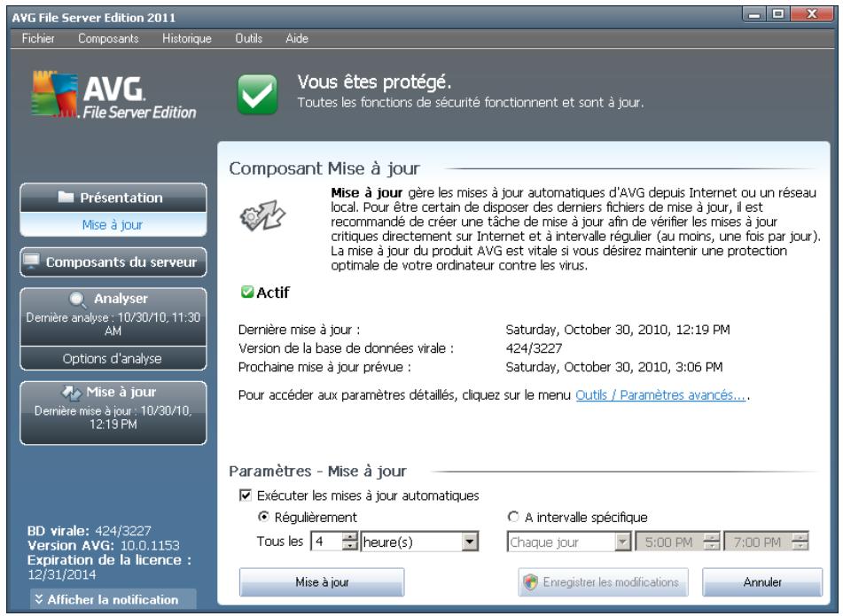Viewport: 843px width, 616px height.
Task: Open the Fichier menu
Action: 37,38
